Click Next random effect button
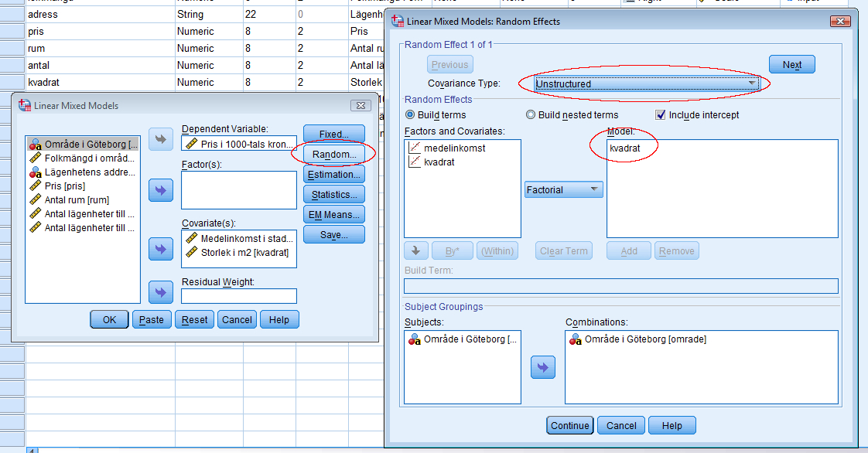This screenshot has width=868, height=453. pos(791,65)
